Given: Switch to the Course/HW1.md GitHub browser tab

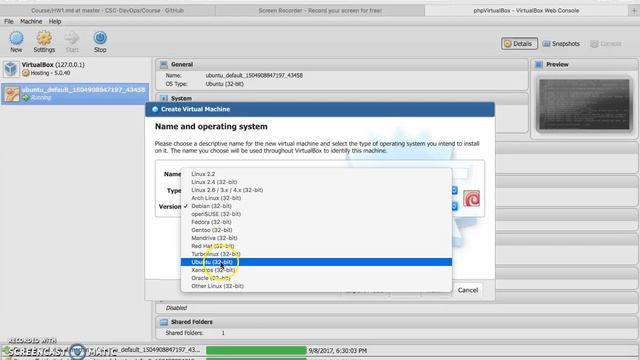Looking at the screenshot, I should [108, 11].
